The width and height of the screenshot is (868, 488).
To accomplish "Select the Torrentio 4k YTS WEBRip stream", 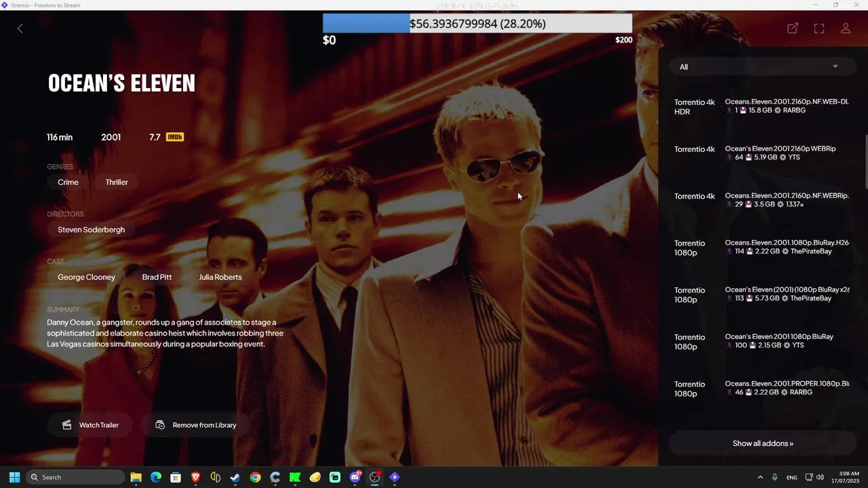I will 763,153.
